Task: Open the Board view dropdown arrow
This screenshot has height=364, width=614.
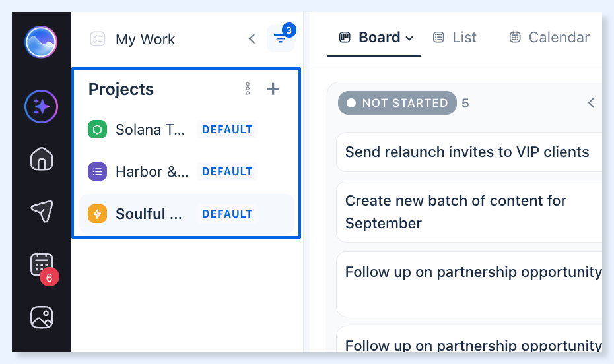Action: 409,38
